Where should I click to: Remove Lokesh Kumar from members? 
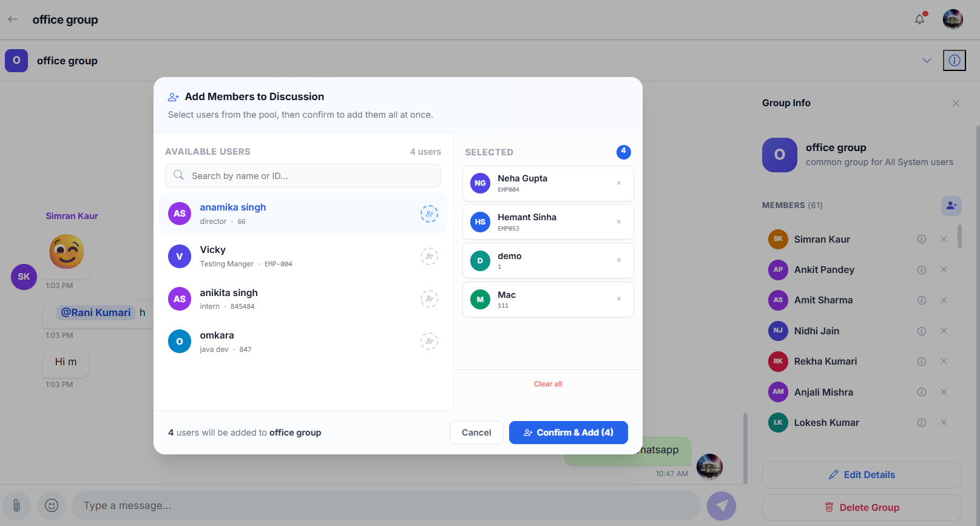click(944, 423)
